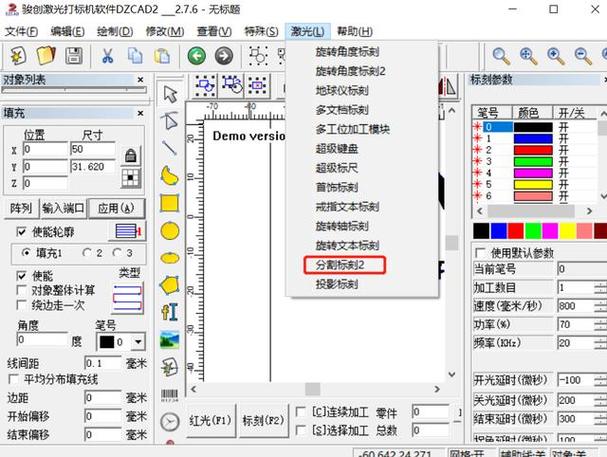Image resolution: width=607 pixels, height=457 pixels.
Task: Click the Paste clipboard icon
Action: pyautogui.click(x=162, y=56)
